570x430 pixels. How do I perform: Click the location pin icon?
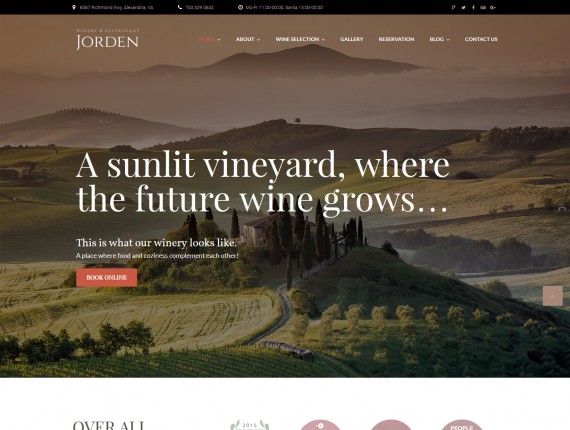[74, 7]
